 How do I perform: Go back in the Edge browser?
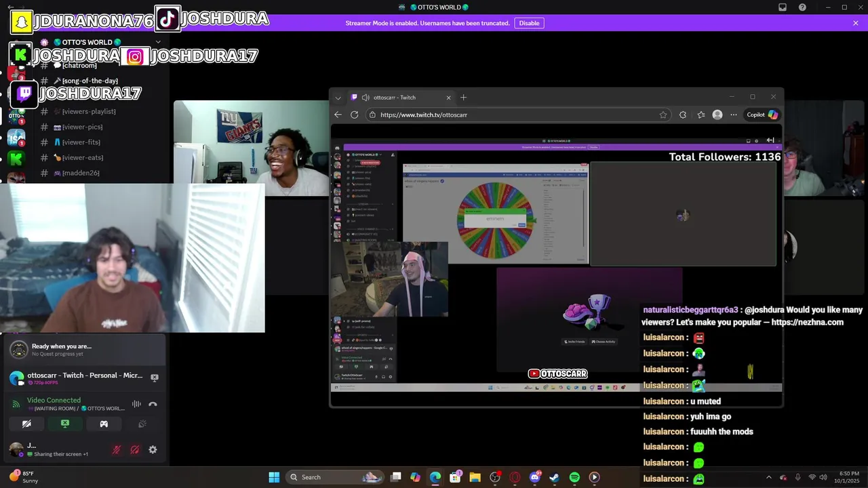(x=338, y=115)
